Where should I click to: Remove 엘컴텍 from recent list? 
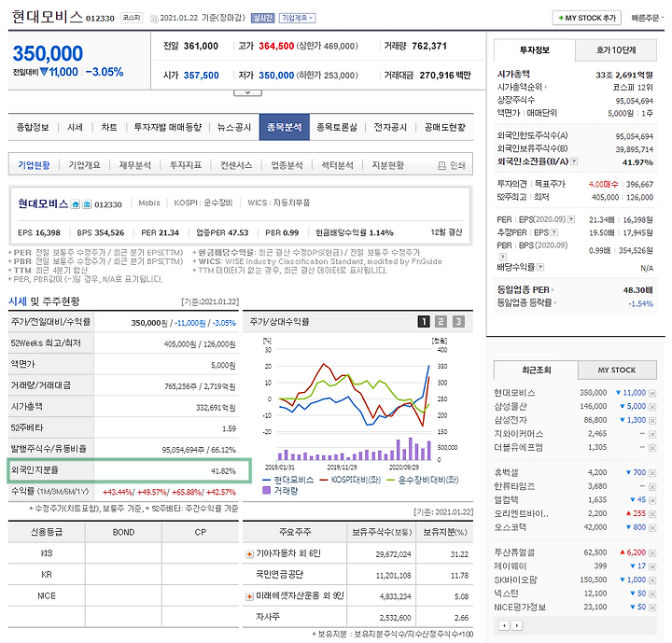[652, 501]
